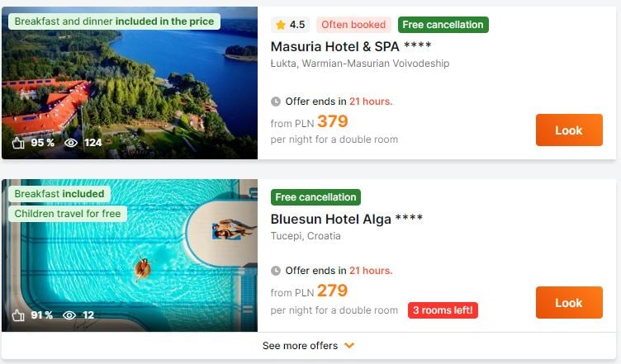
Task: Click the star rating icon next to 4.5
Action: (x=281, y=25)
